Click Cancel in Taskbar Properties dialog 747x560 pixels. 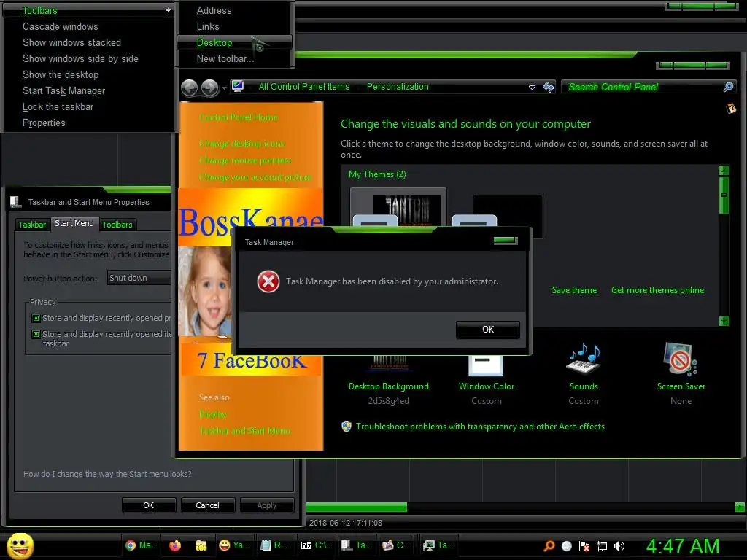point(207,505)
